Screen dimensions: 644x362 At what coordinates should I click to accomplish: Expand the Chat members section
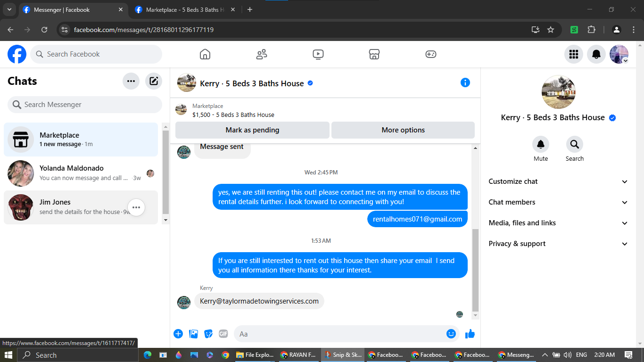[x=558, y=202]
